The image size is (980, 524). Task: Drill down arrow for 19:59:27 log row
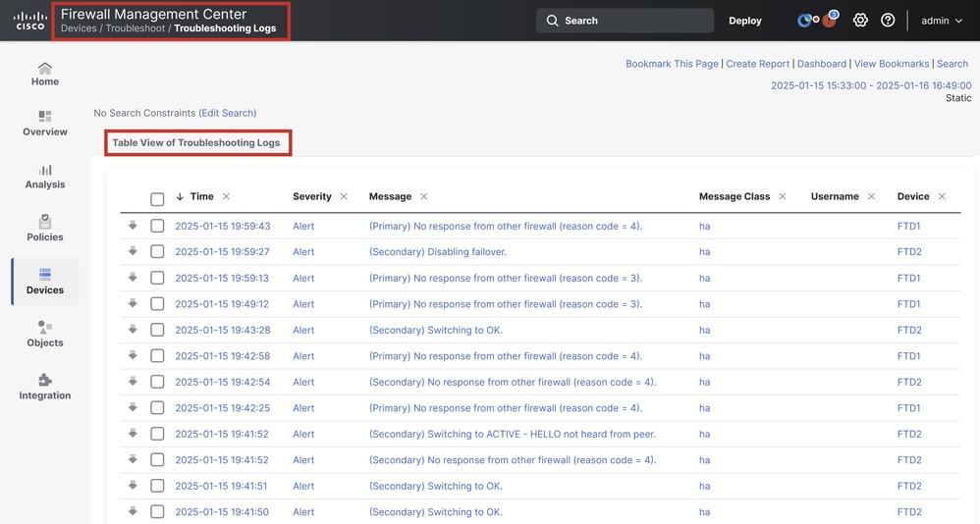click(133, 251)
